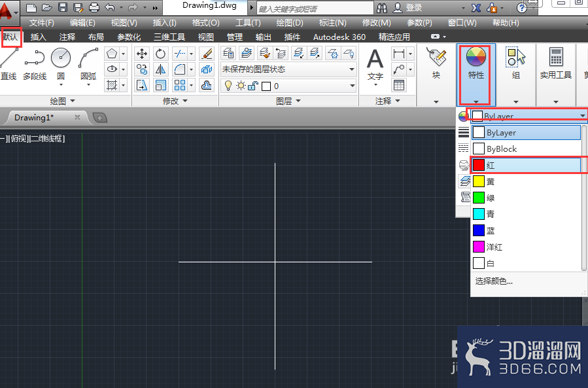Select the Hatch tool icon

[x=112, y=85]
